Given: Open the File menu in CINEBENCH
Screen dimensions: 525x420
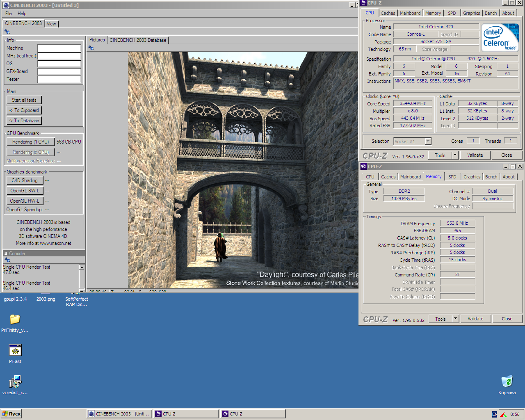Looking at the screenshot, I should coord(9,14).
